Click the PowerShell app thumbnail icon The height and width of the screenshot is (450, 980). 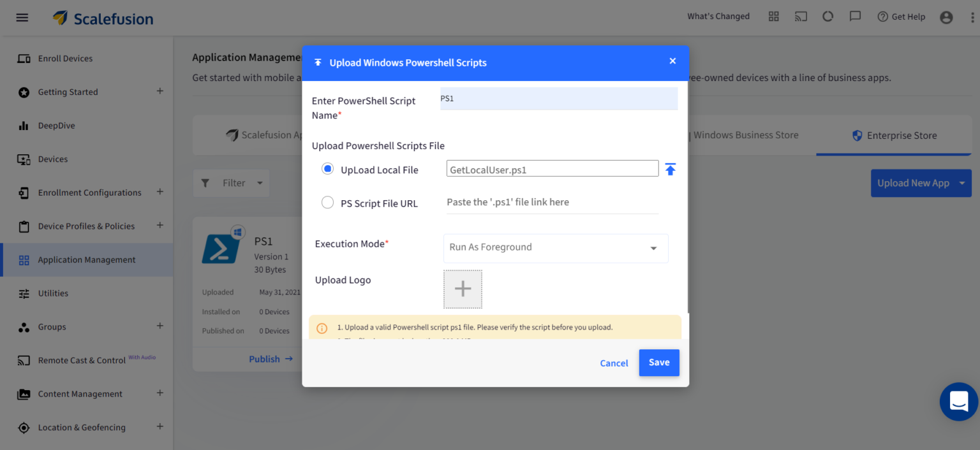tap(221, 249)
